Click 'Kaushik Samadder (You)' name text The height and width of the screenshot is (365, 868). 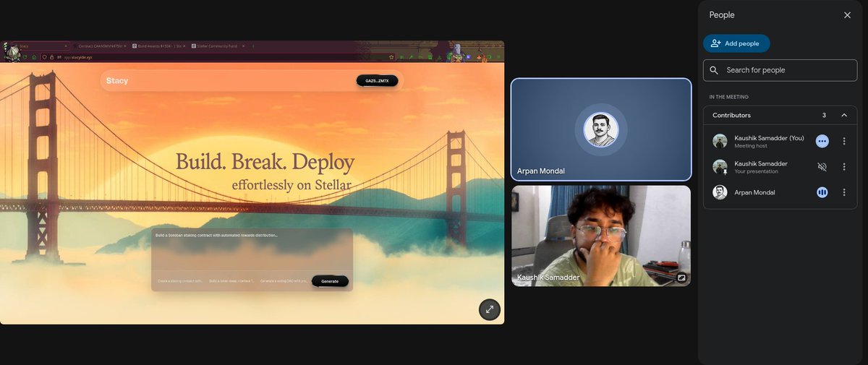[770, 138]
